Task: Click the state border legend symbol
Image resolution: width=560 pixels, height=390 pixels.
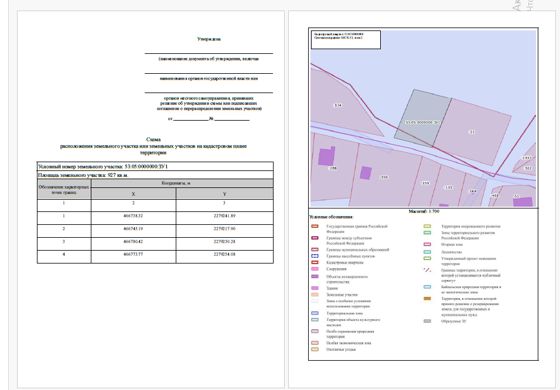Action: [x=315, y=226]
